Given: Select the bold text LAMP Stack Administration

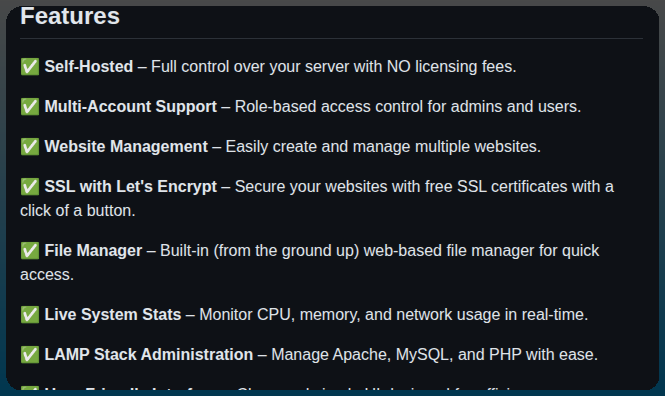Looking at the screenshot, I should (149, 354).
